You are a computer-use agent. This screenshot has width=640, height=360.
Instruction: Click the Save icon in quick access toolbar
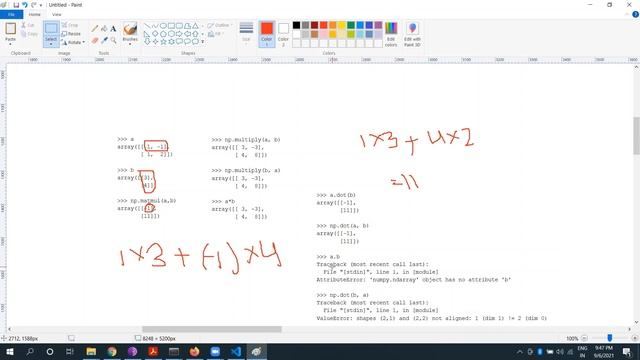(x=16, y=5)
